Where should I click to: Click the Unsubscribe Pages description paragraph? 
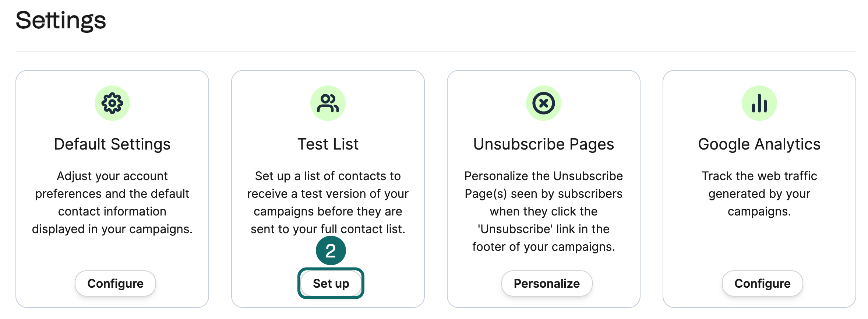click(543, 211)
